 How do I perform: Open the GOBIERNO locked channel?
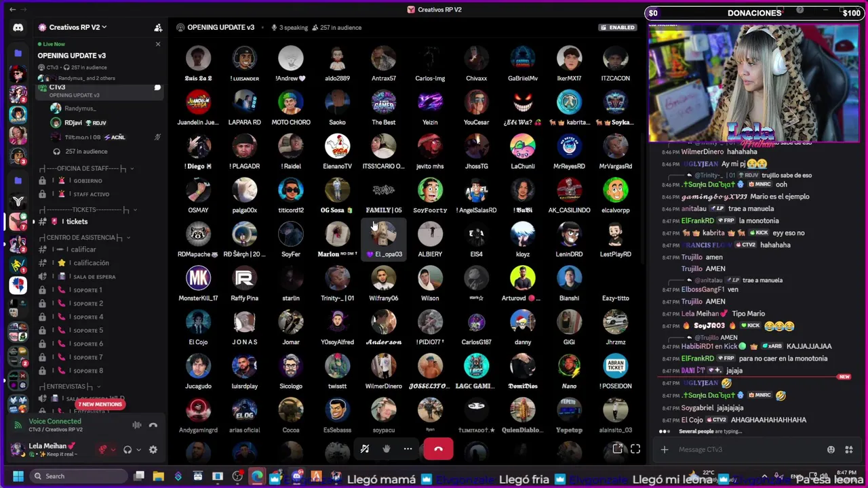click(x=100, y=181)
